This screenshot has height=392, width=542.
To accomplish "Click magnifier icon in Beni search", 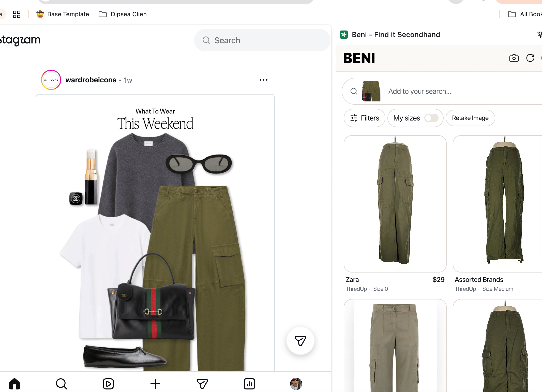I will 354,91.
